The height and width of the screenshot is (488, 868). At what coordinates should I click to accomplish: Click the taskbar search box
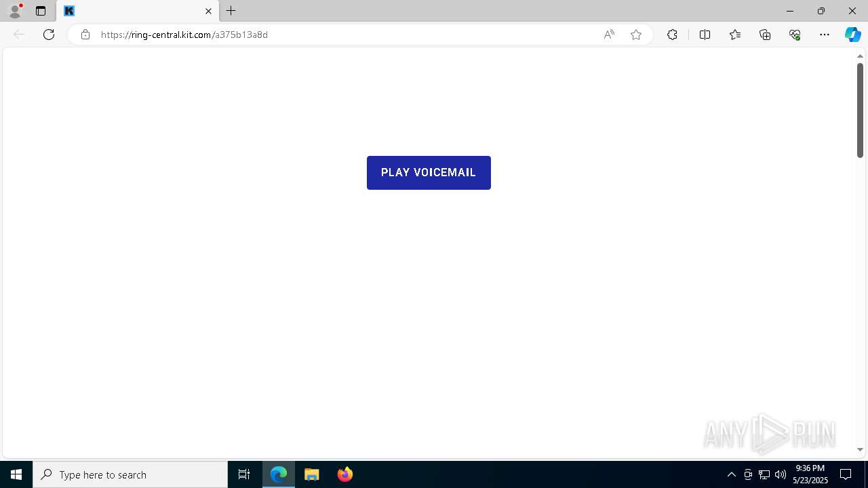pyautogui.click(x=130, y=474)
